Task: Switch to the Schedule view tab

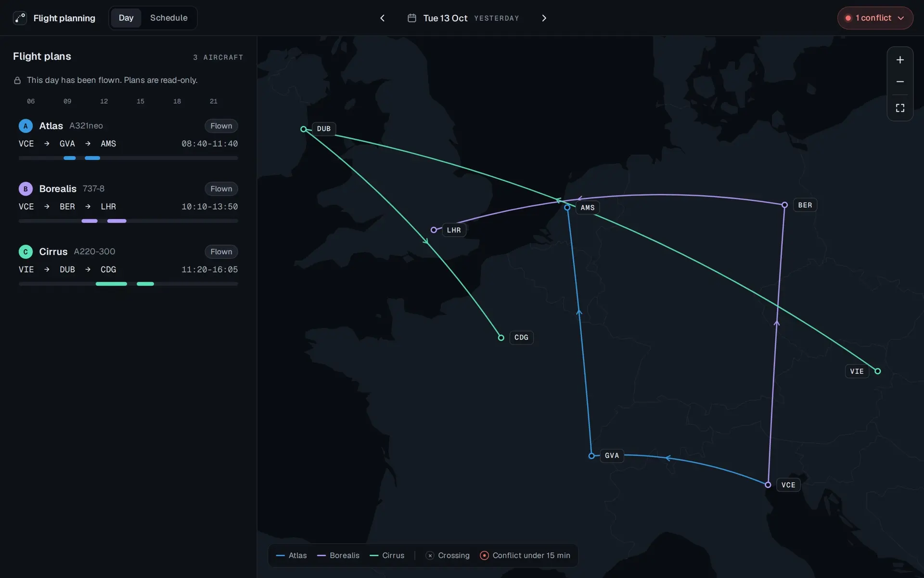Action: 169,18
